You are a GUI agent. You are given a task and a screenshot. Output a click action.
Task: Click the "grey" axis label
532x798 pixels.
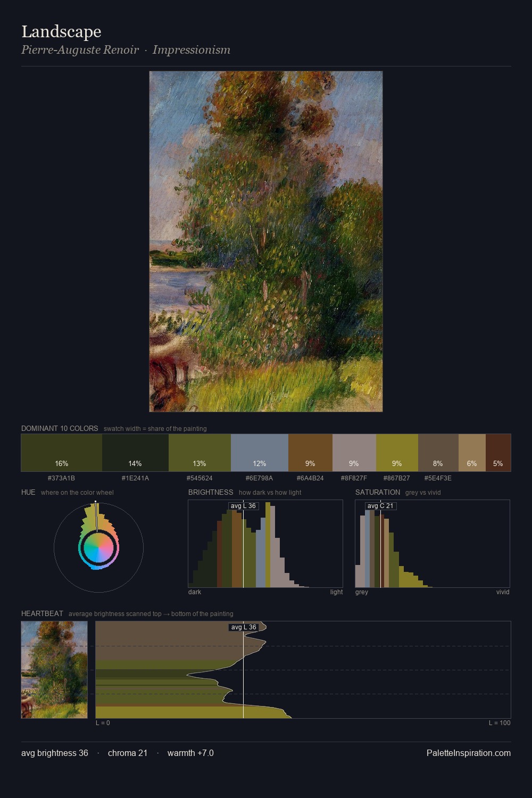click(362, 592)
